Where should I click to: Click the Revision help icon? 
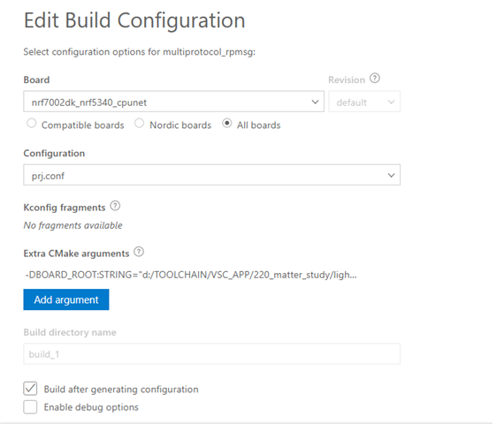[x=375, y=78]
